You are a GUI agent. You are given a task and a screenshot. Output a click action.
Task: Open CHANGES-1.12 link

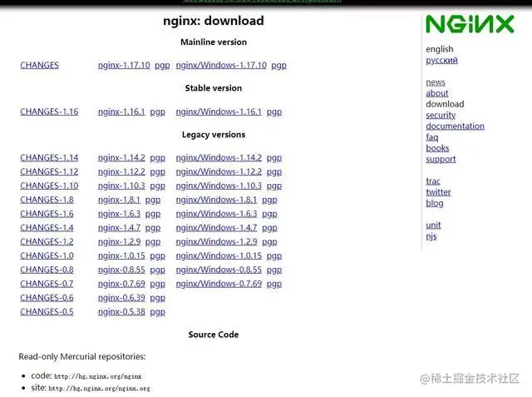pos(49,171)
